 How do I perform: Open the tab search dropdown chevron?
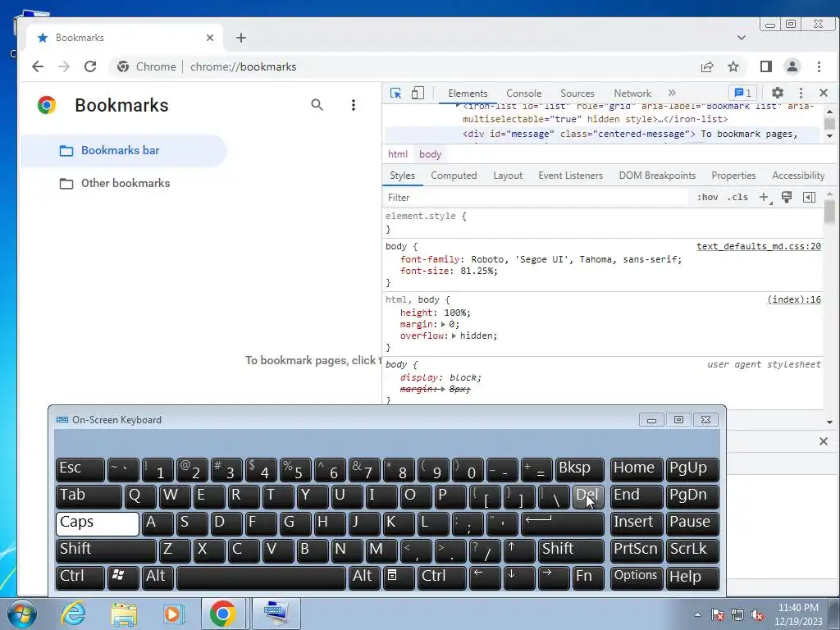(742, 38)
